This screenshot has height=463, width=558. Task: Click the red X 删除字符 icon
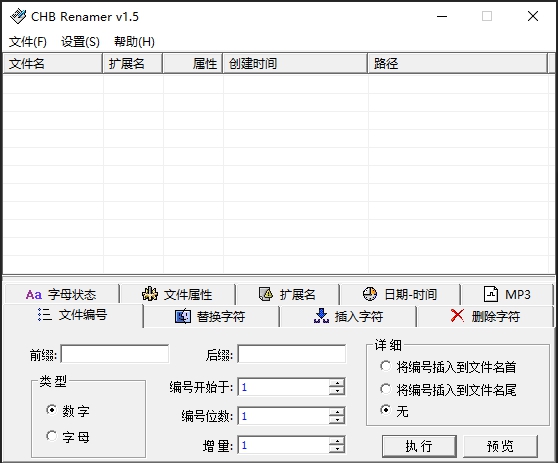point(457,315)
